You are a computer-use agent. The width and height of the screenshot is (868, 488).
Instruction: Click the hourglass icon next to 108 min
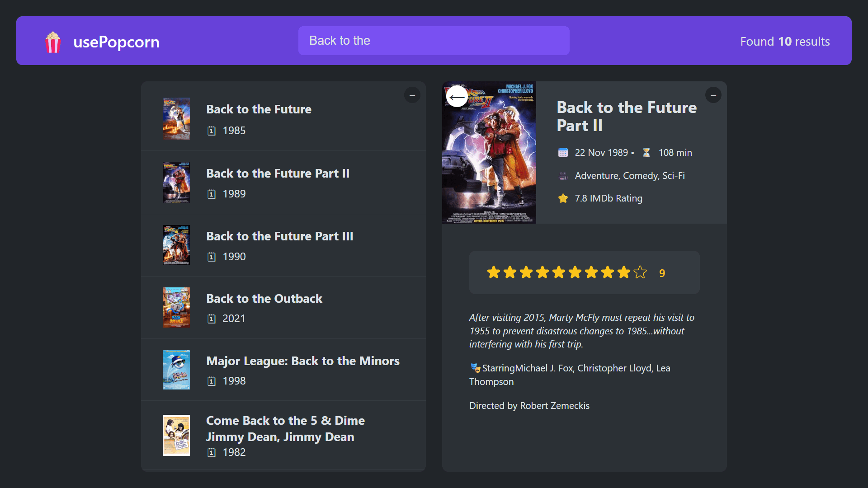click(x=647, y=153)
